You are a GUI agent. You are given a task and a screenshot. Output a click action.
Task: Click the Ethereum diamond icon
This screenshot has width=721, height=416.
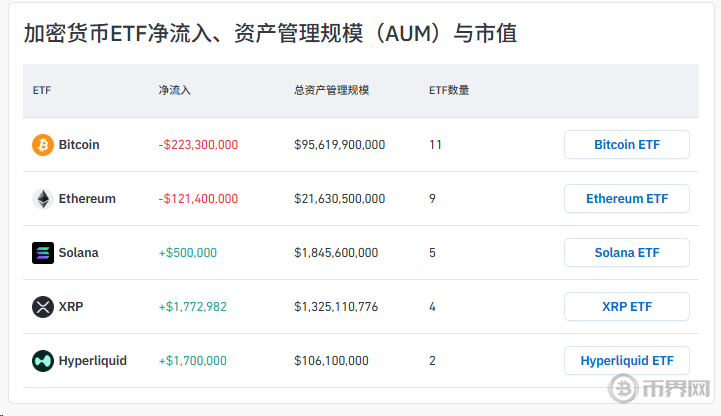(43, 199)
